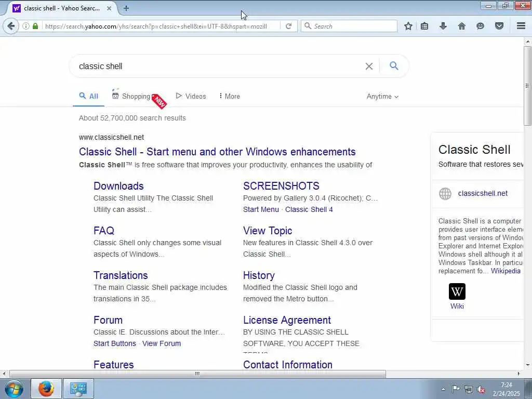Show bookmarks list icon in toolbar
Image resolution: width=532 pixels, height=399 pixels.
point(424,26)
